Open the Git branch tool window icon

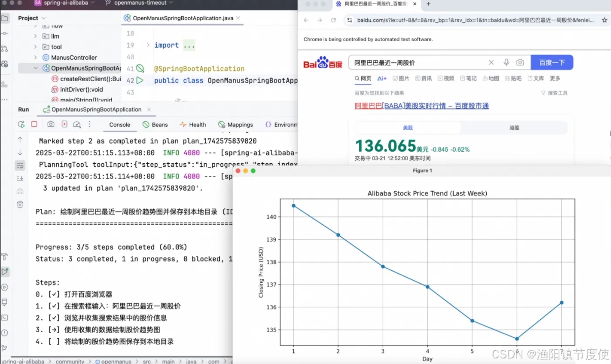tap(5, 348)
